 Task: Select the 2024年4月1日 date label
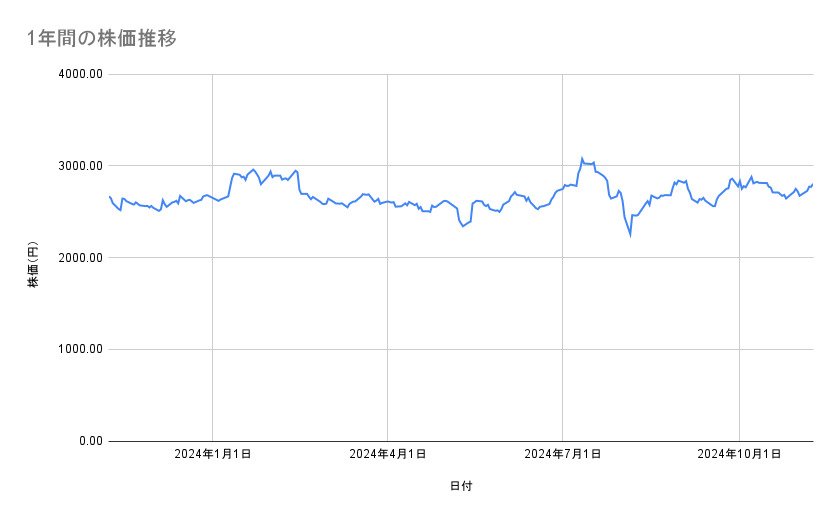point(387,454)
